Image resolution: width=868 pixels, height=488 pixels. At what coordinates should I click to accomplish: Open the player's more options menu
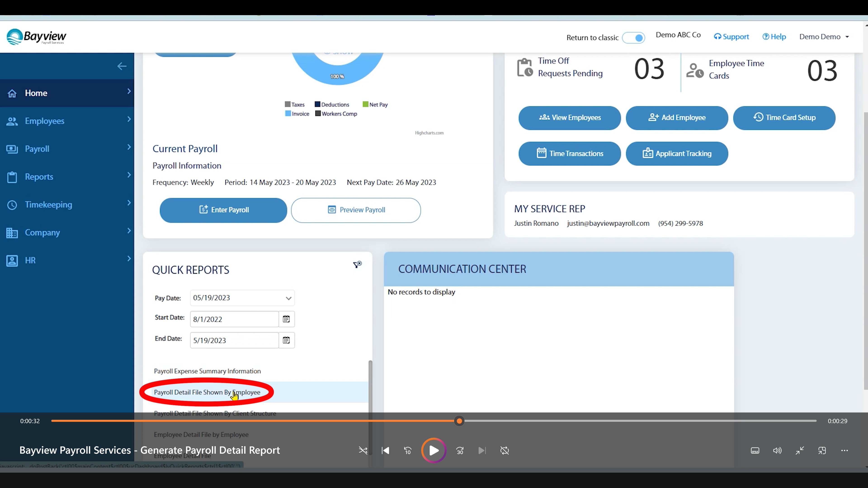point(844,451)
